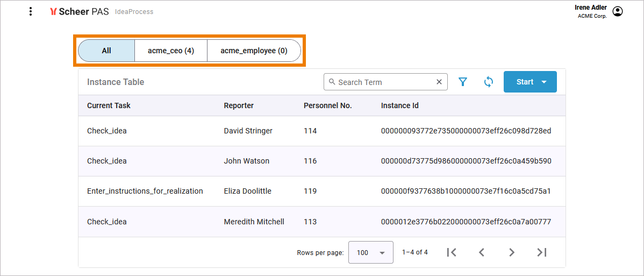The image size is (644, 276).
Task: Jump to the last page
Action: (542, 252)
